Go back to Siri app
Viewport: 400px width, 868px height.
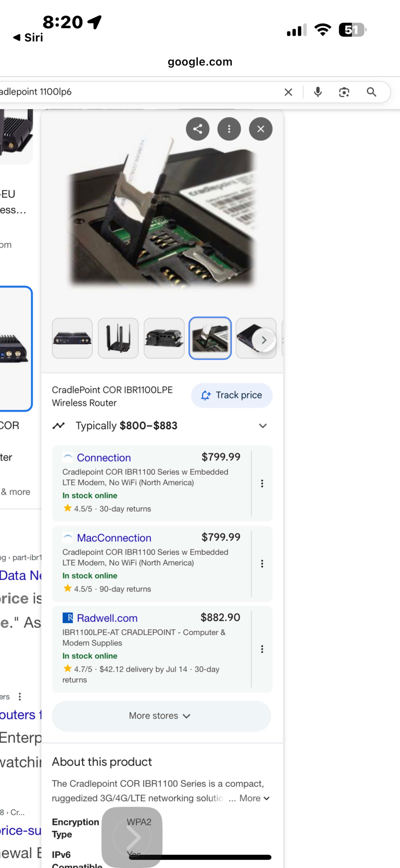click(28, 37)
